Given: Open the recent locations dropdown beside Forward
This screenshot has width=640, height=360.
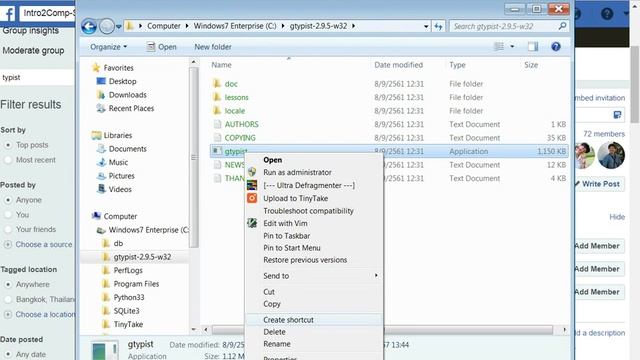Looking at the screenshot, I should (118, 27).
